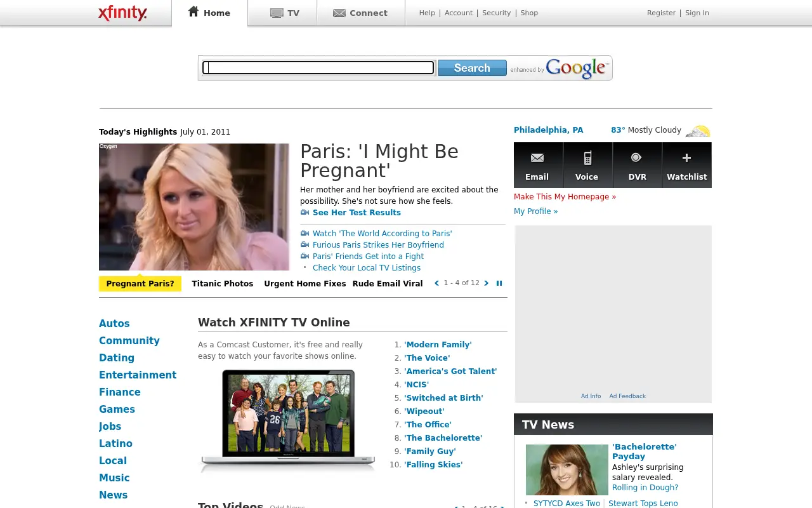Open Latino category
812x508 pixels.
pos(116,444)
